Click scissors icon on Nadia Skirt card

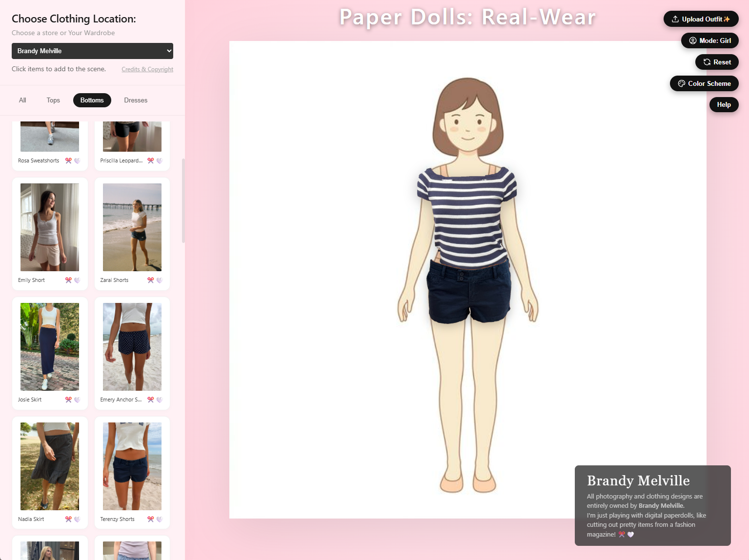(68, 519)
